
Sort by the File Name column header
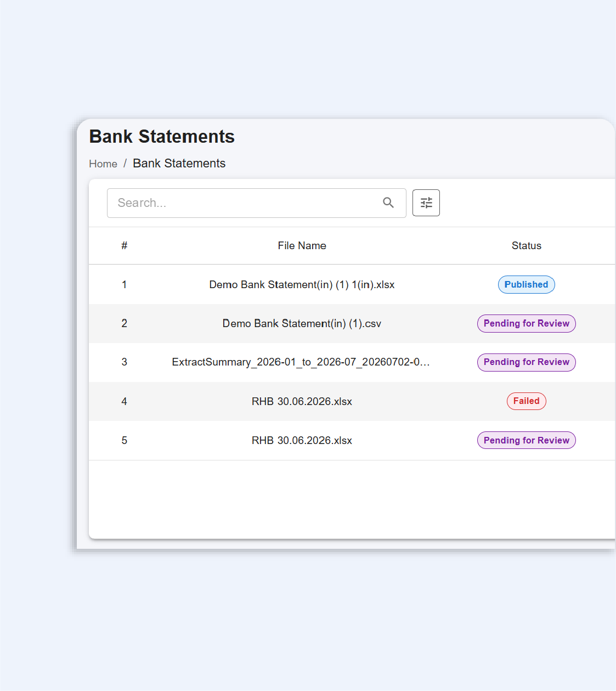pos(302,245)
